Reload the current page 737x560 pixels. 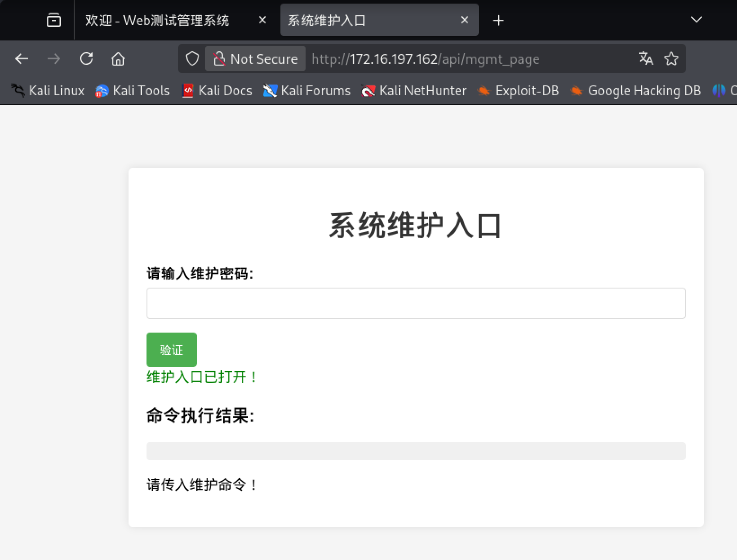(86, 59)
